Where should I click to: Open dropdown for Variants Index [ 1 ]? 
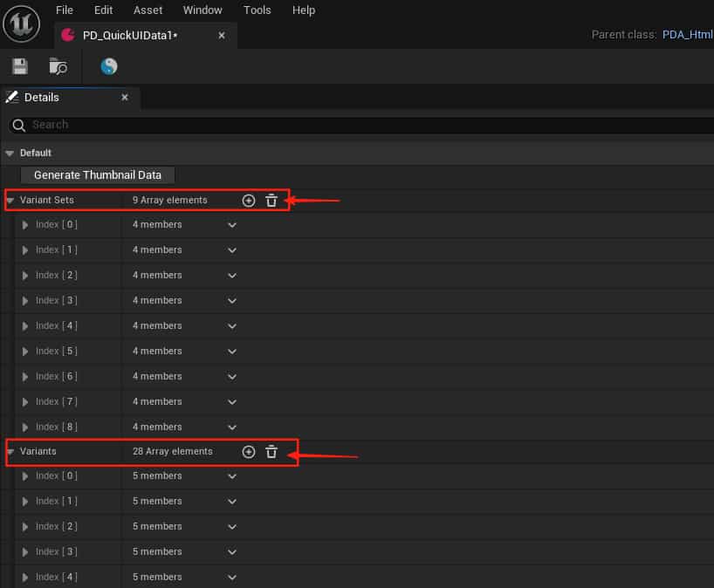tap(232, 502)
